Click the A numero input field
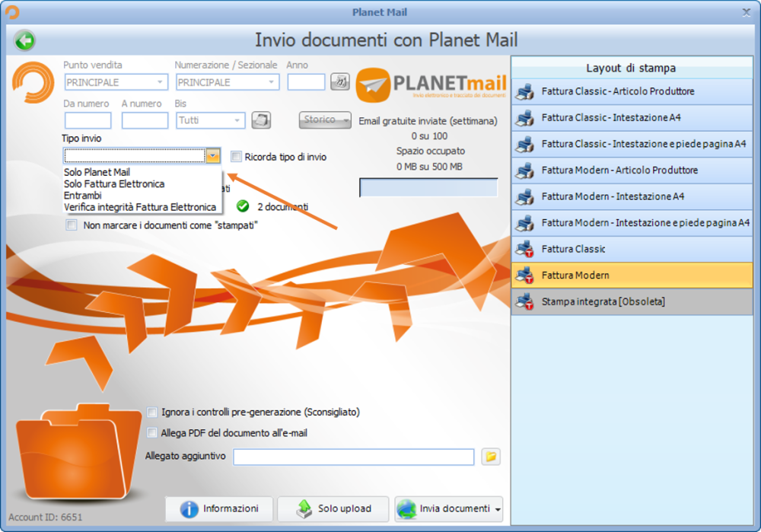761x532 pixels. tap(145, 120)
